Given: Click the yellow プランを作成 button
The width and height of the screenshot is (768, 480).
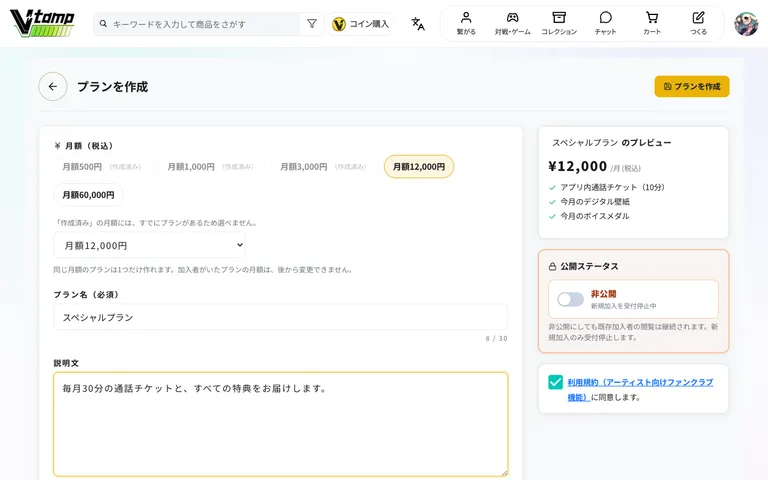Looking at the screenshot, I should click(x=692, y=86).
